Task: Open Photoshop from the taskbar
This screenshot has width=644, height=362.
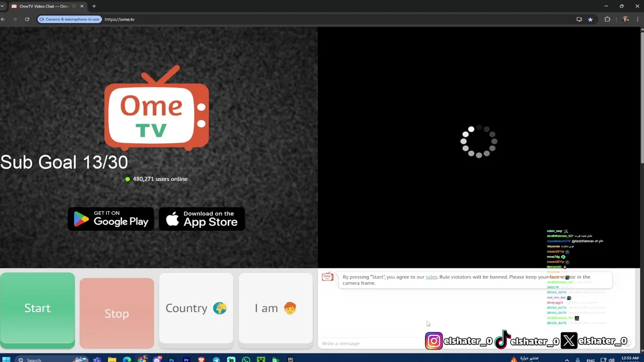Action: point(172,359)
